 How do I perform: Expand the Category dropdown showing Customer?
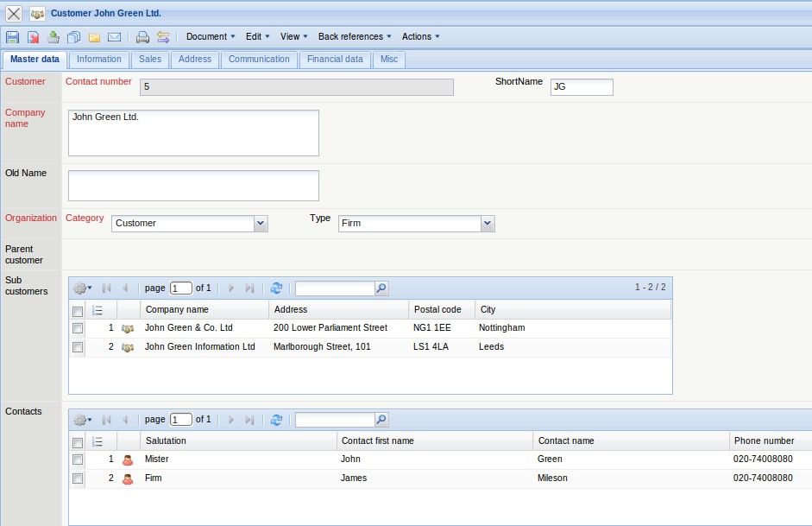pos(261,224)
